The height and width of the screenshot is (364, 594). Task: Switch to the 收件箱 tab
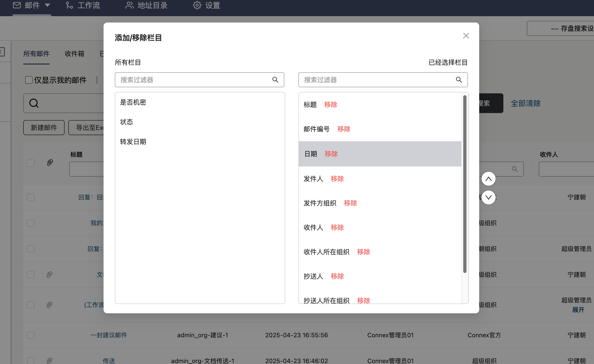(x=74, y=54)
